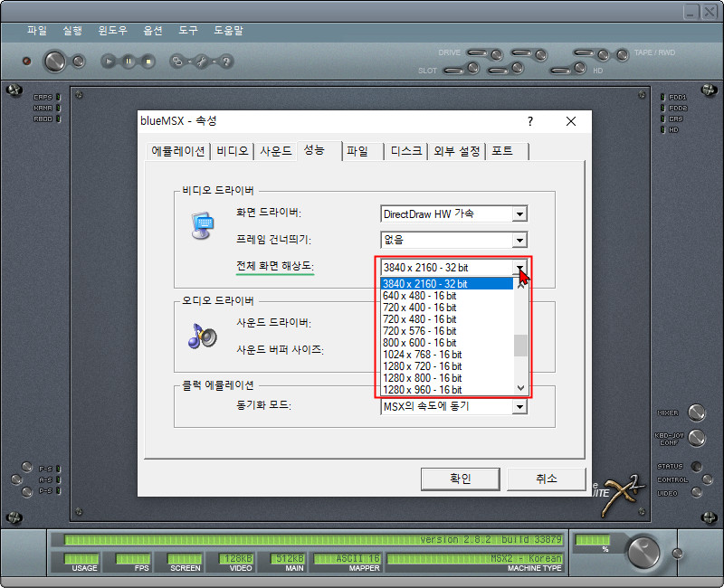724x588 pixels.
Task: Open the 실행 menu
Action: 72,31
